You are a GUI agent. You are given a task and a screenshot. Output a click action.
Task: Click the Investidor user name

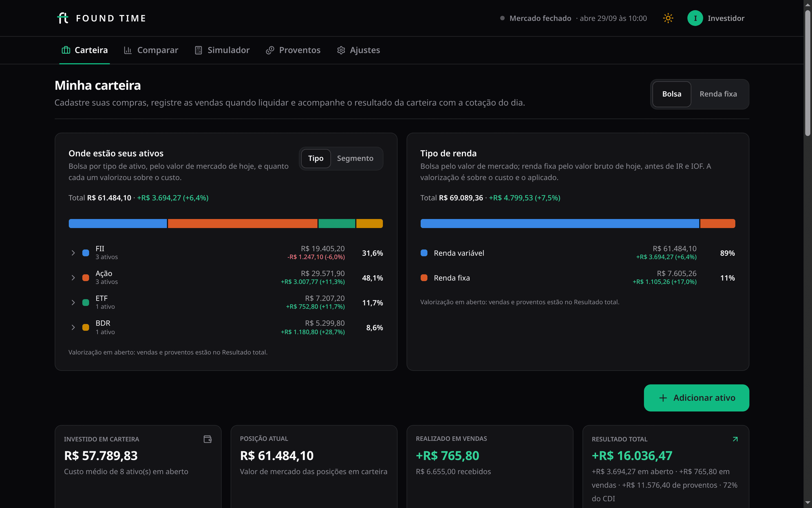(726, 18)
